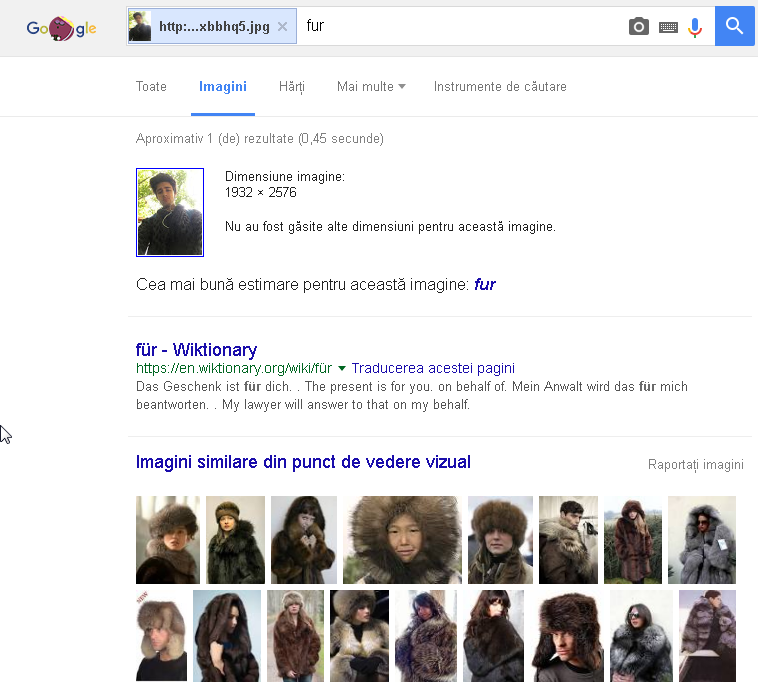Open thumbnail with NEW tag fur trapper hat

point(161,635)
